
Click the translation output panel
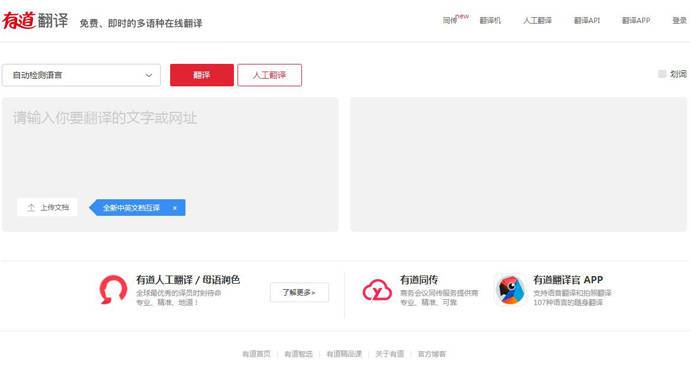coord(518,165)
